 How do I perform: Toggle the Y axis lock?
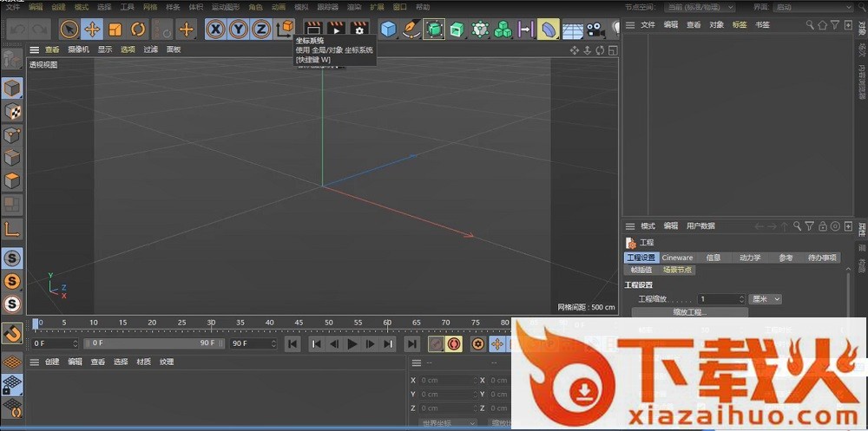[239, 29]
